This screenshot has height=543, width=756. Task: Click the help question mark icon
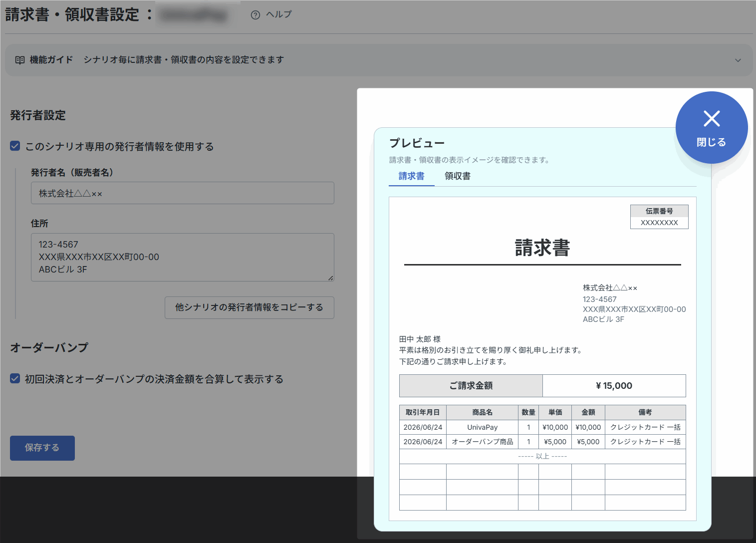[255, 15]
